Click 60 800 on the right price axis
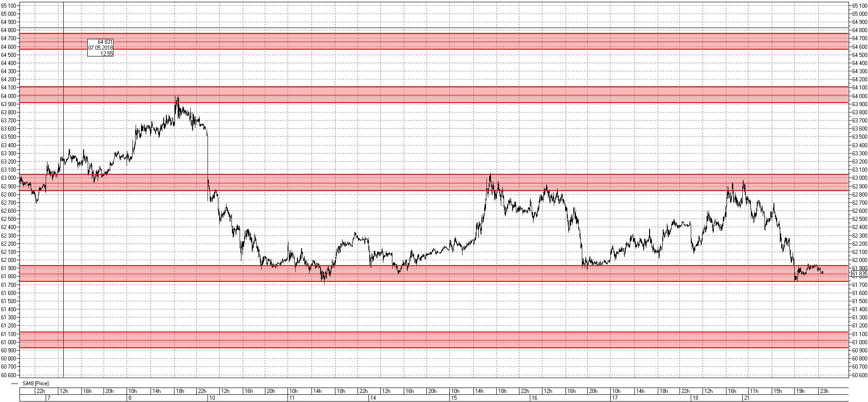868x402 pixels. pos(859,359)
